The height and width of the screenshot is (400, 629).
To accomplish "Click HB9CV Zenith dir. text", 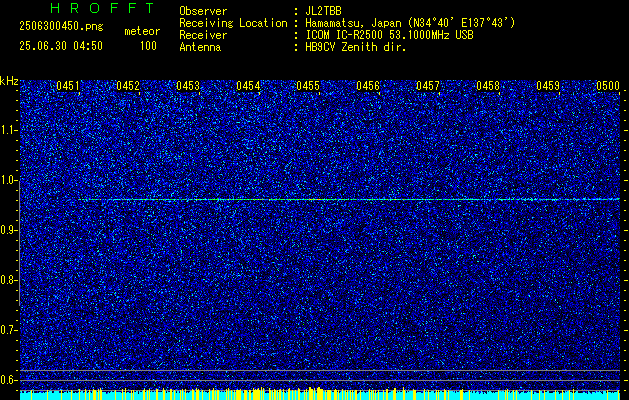I will point(356,47).
